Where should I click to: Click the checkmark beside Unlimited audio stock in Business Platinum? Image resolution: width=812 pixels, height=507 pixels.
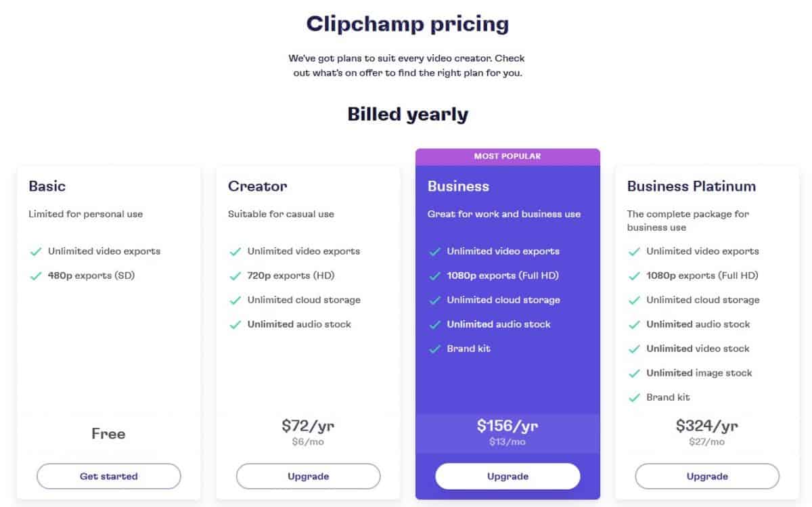tap(633, 324)
